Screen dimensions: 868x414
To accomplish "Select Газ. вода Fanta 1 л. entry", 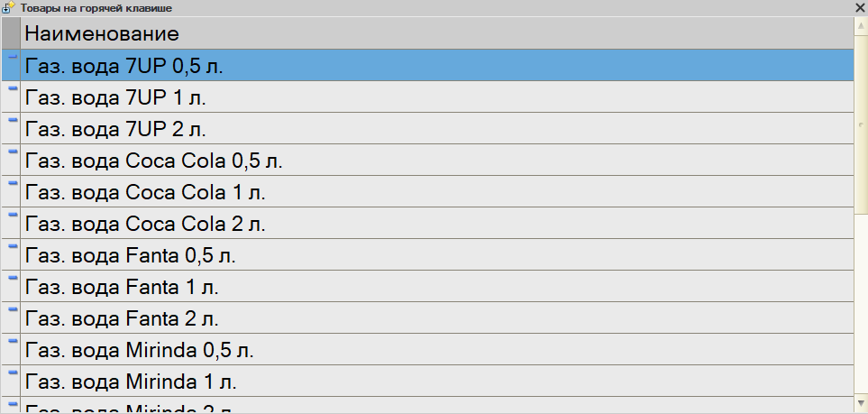I will click(x=122, y=287).
